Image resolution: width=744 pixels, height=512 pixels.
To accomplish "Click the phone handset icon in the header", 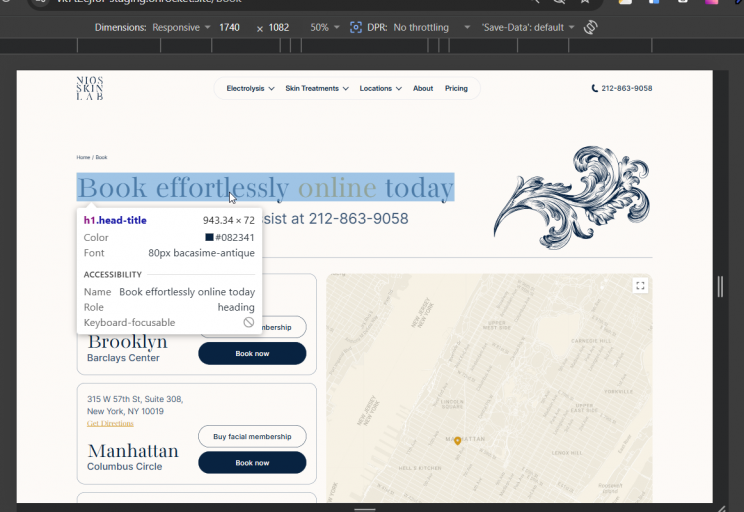I will tap(595, 88).
